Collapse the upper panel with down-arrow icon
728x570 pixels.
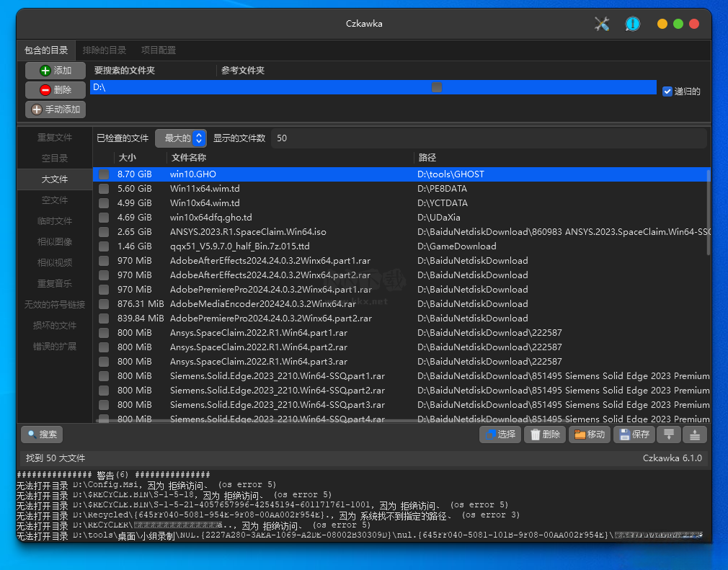(x=669, y=435)
